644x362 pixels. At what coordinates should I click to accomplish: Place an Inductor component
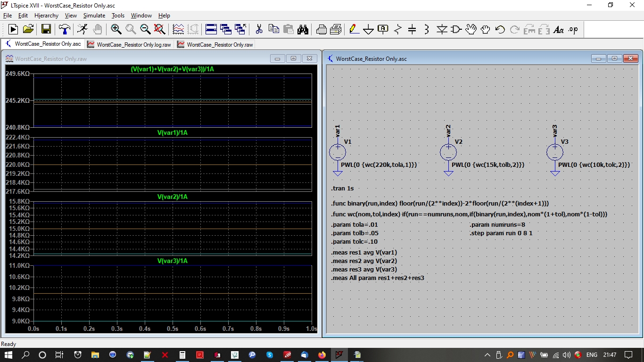[x=427, y=30]
